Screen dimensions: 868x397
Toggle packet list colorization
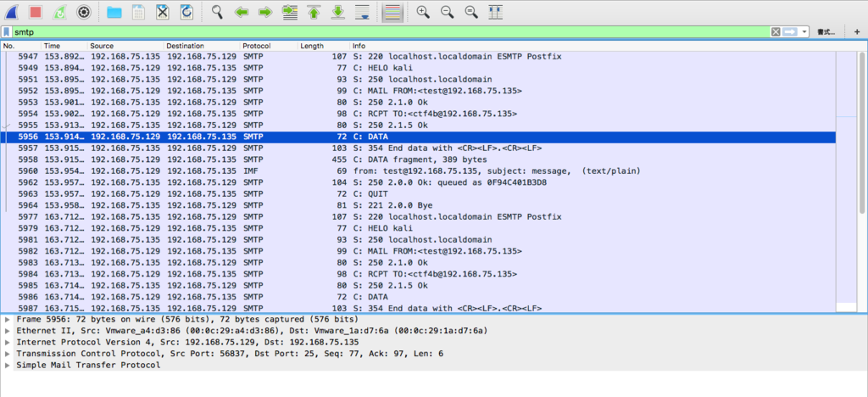coord(392,12)
